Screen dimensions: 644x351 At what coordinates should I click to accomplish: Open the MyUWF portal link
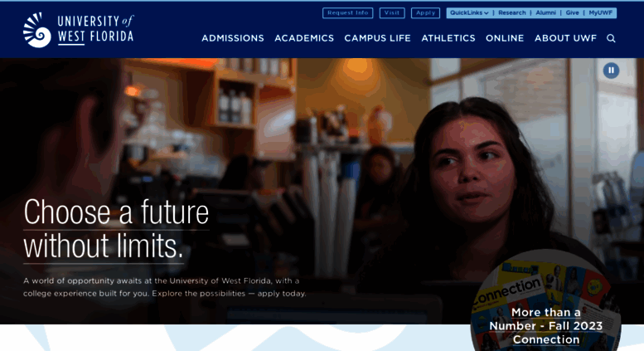pyautogui.click(x=600, y=12)
